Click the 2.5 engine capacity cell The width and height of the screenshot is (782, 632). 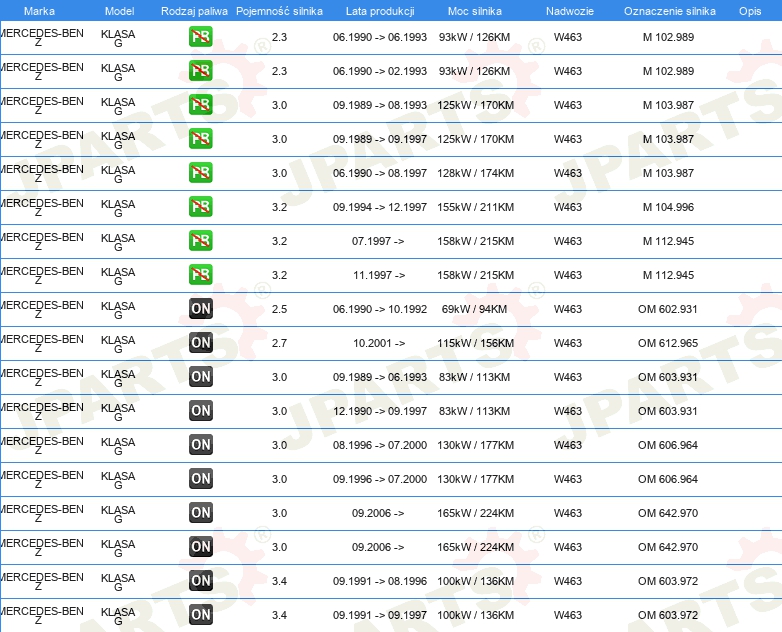[279, 309]
